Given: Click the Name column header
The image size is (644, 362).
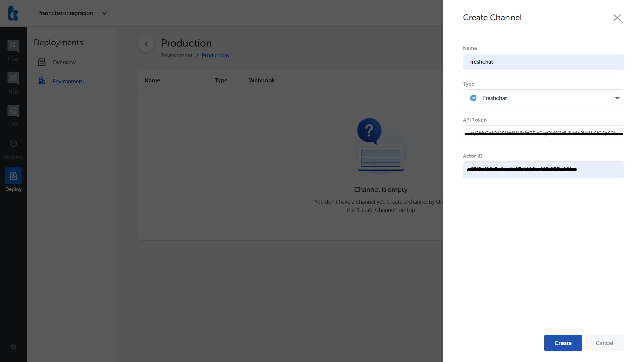Looking at the screenshot, I should 152,80.
